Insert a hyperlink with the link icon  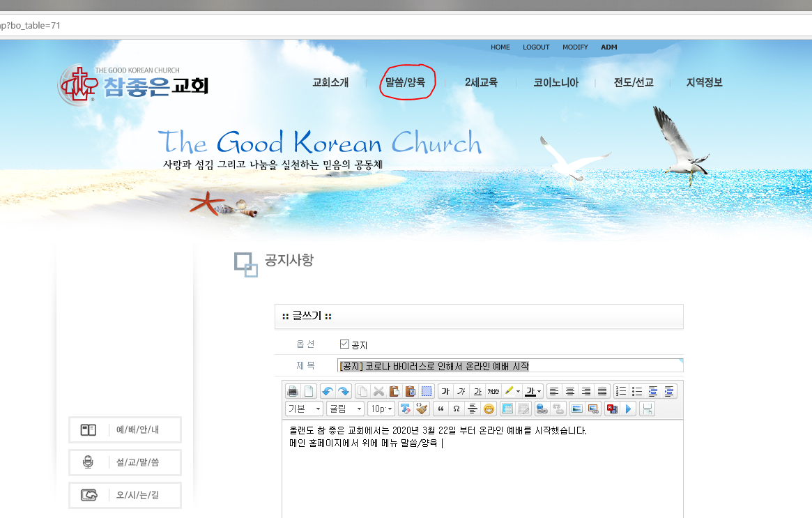(x=542, y=409)
